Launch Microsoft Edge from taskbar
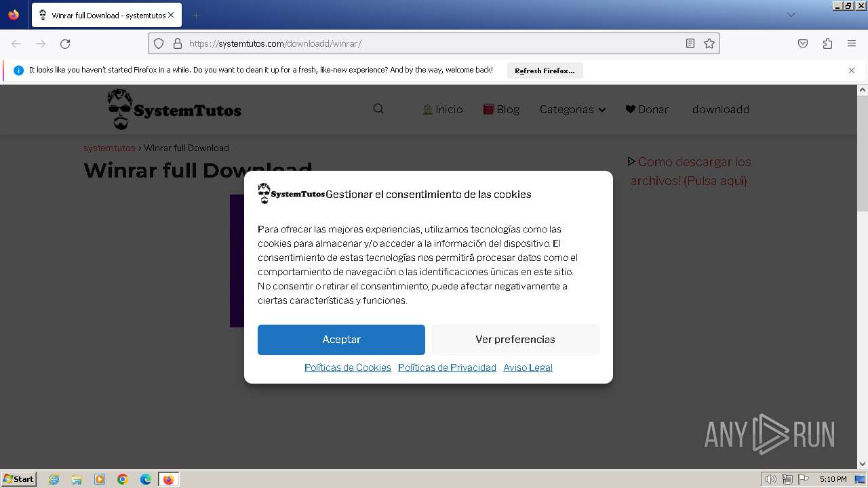Viewport: 868px width, 488px height. tap(146, 479)
